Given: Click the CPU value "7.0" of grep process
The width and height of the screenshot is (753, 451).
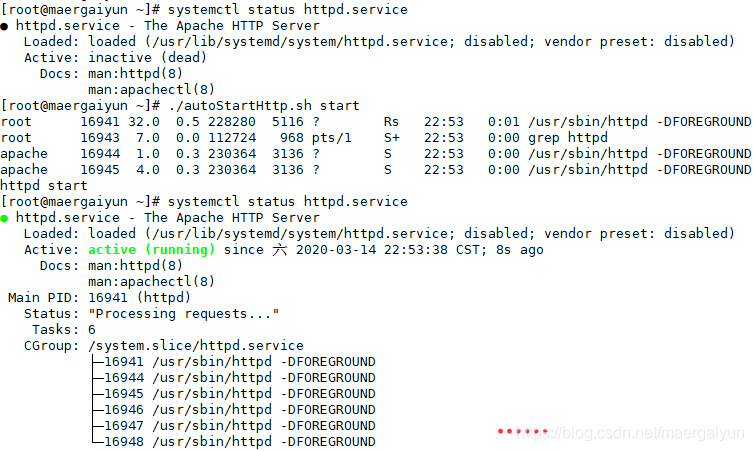Looking at the screenshot, I should tap(147, 138).
